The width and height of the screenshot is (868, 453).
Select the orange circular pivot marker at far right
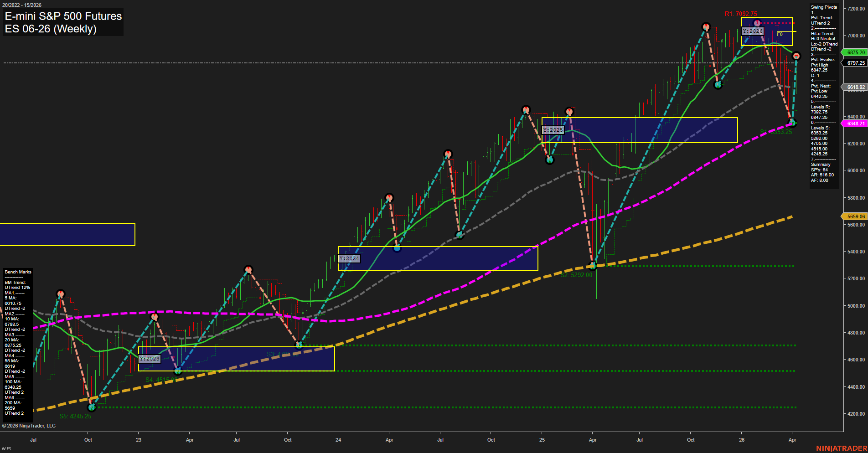(x=796, y=56)
